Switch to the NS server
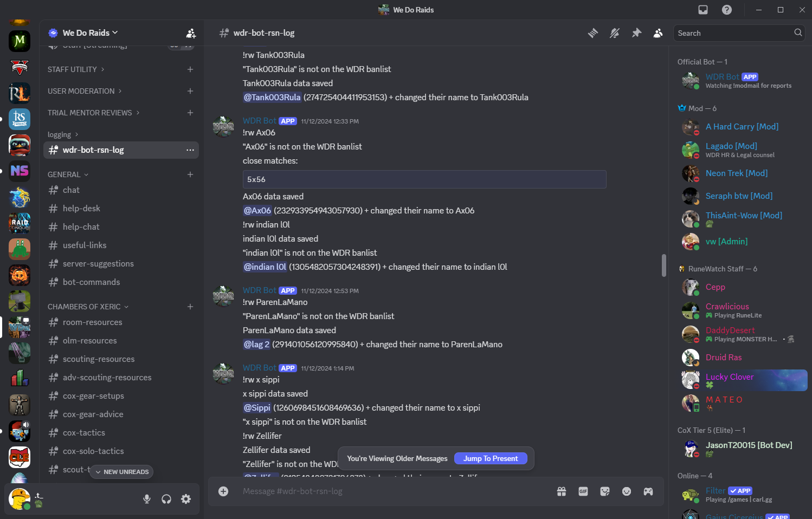The image size is (812, 519). point(20,171)
